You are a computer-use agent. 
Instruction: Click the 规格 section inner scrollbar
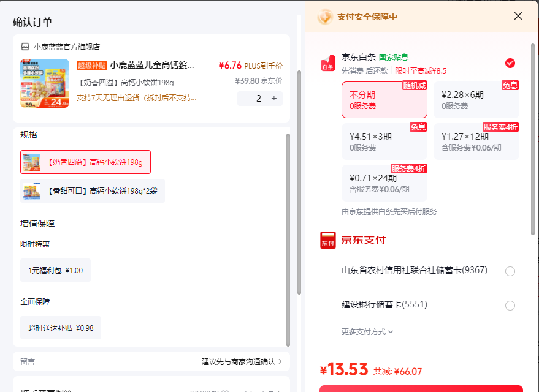[288, 239]
